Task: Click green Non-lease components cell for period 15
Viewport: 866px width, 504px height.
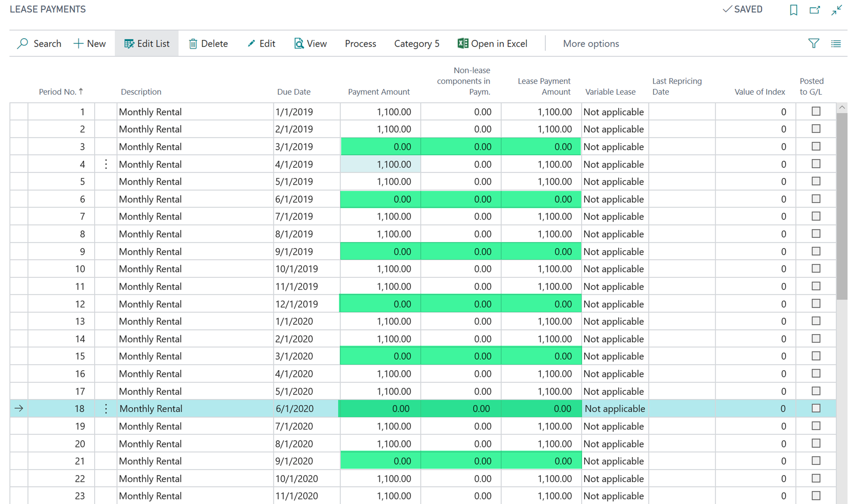Action: coord(461,356)
